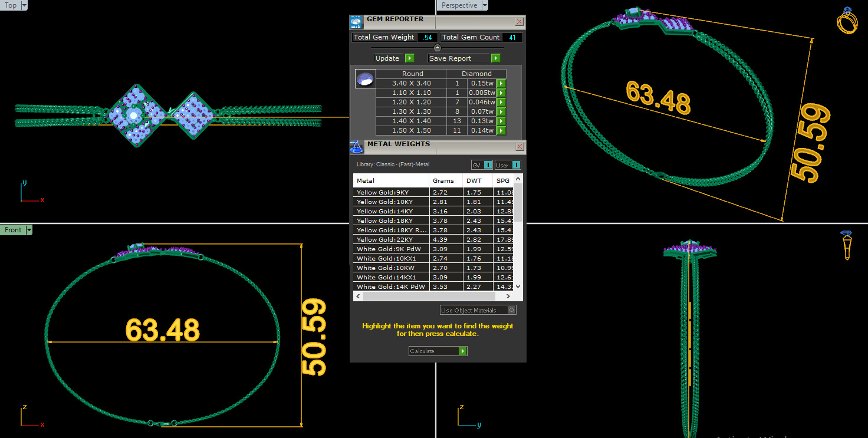This screenshot has width=868, height=438.
Task: Select the White Gold:10KX1 row
Action: point(433,258)
